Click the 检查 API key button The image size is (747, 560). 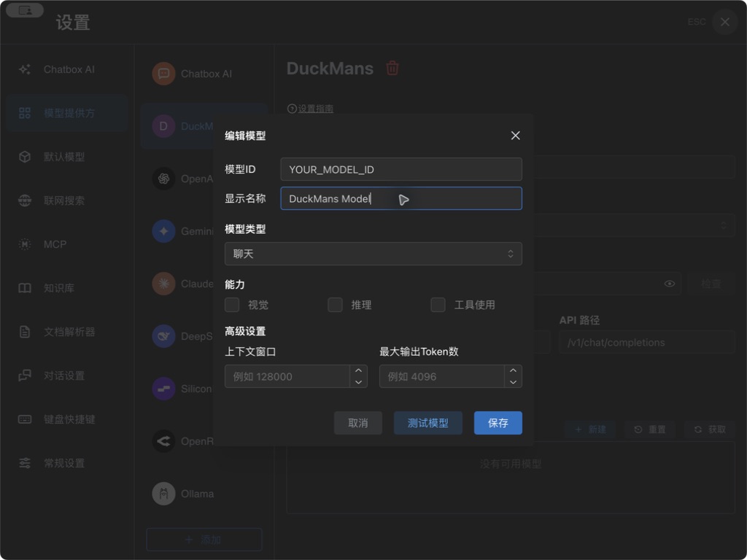click(711, 284)
